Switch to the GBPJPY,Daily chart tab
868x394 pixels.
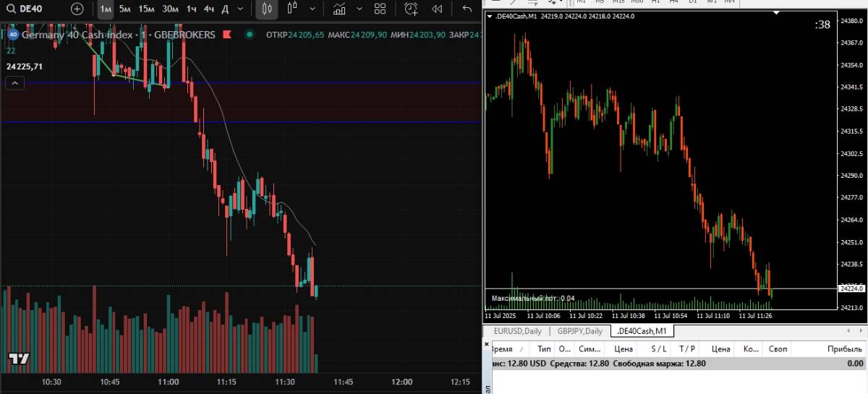579,331
